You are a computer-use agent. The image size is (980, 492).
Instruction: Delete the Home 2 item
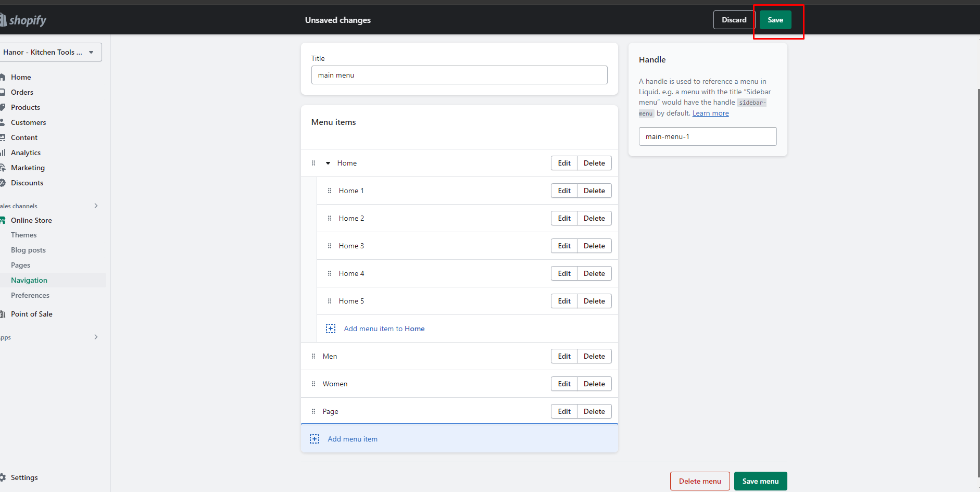point(594,218)
